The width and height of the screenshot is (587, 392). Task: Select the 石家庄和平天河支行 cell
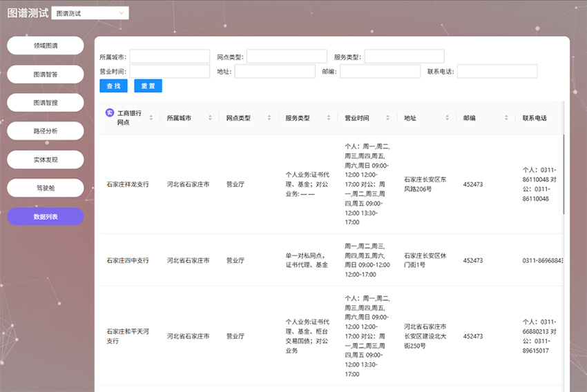tap(128, 336)
